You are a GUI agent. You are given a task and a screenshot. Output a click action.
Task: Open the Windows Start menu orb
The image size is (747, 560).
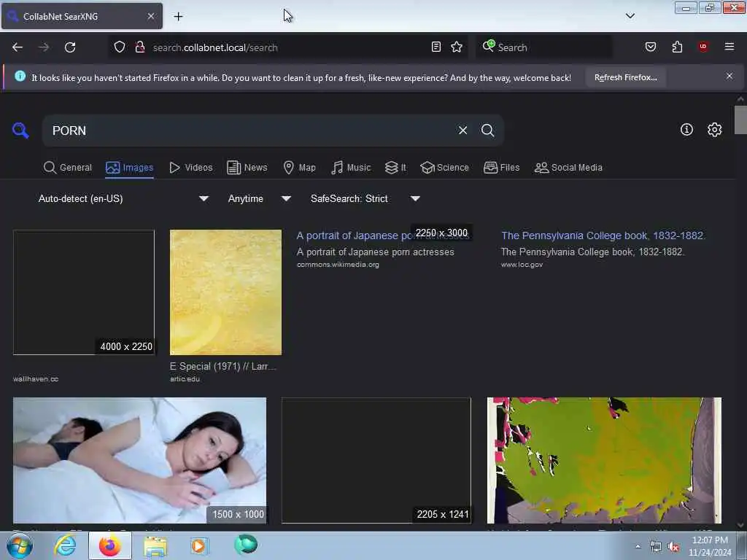click(x=20, y=545)
